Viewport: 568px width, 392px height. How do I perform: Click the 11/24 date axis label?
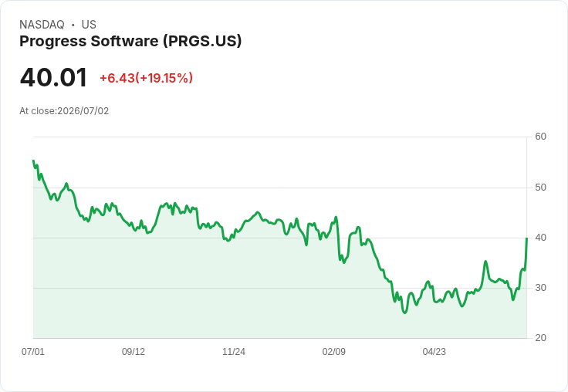click(x=234, y=351)
